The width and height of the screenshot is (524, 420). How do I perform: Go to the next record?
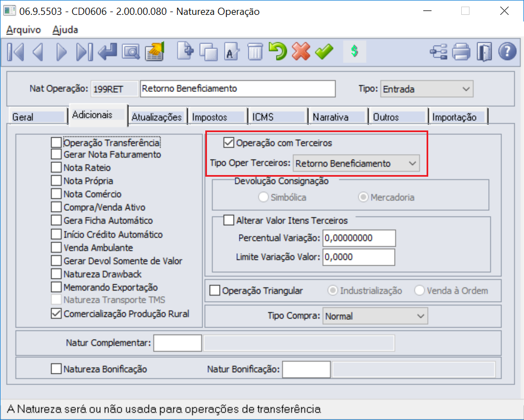61,52
